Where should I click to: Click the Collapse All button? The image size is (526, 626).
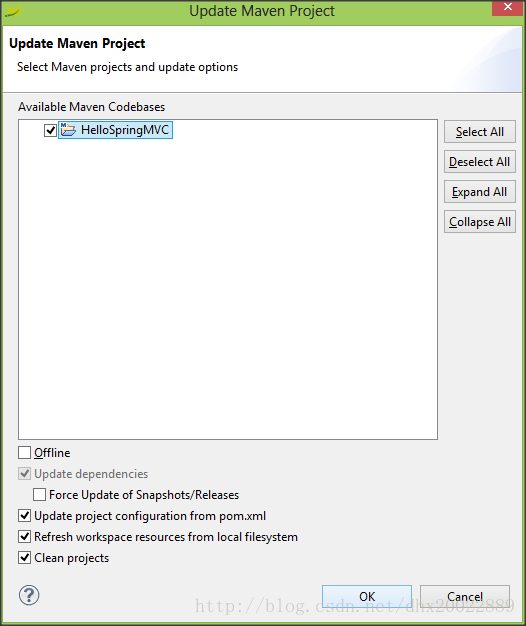coord(480,222)
